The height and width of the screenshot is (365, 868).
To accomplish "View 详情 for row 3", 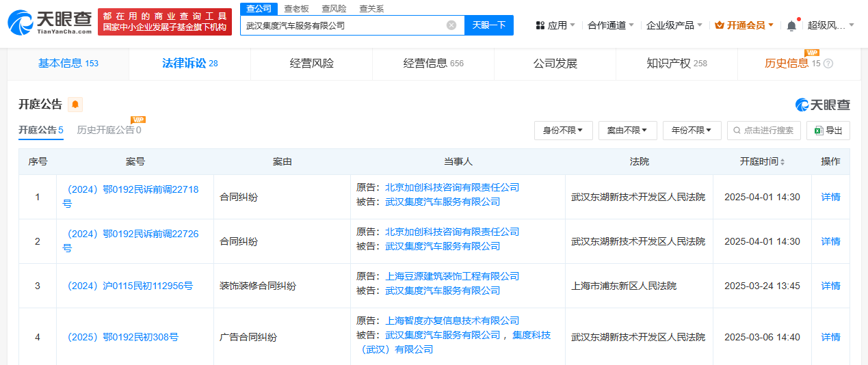I will 830,286.
